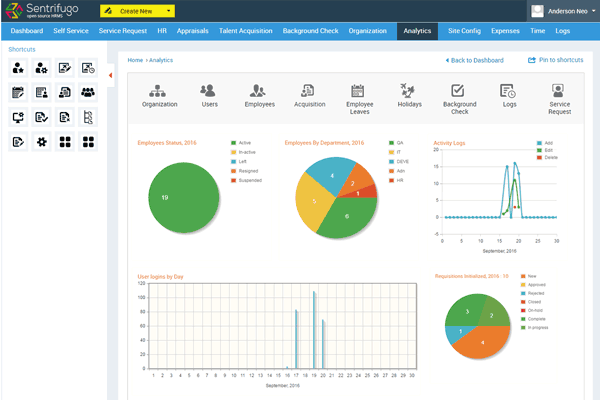The height and width of the screenshot is (400, 600).
Task: Open the Organization analytics icon
Action: (160, 91)
